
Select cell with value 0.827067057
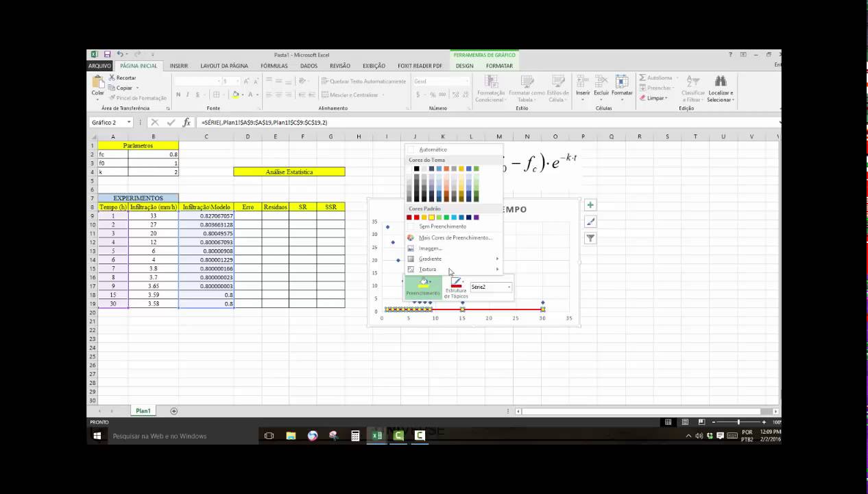pyautogui.click(x=206, y=215)
